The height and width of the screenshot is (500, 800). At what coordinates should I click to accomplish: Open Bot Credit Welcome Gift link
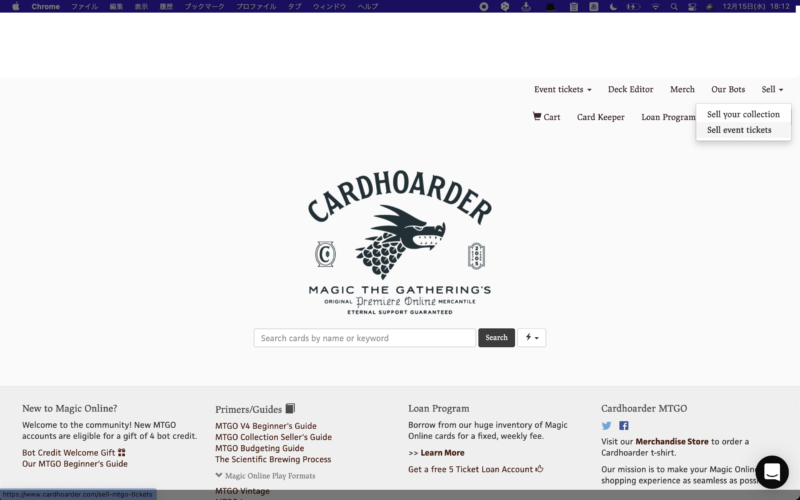(x=68, y=453)
